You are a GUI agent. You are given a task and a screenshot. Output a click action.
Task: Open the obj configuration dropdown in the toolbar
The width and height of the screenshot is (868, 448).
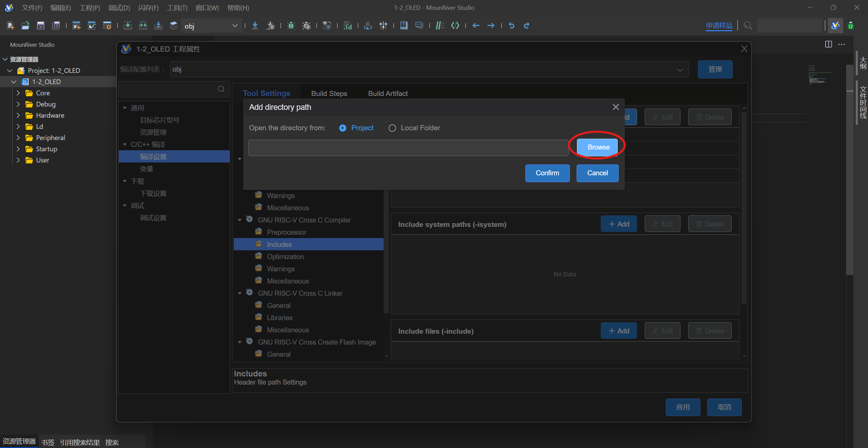click(211, 26)
